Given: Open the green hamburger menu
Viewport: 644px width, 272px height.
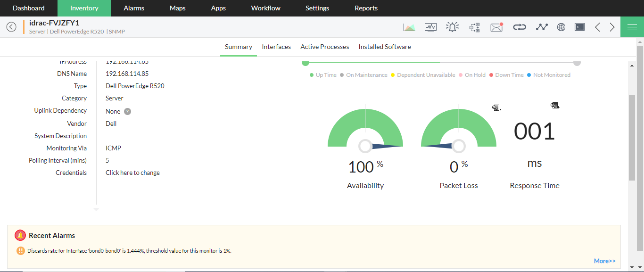Looking at the screenshot, I should 632,27.
